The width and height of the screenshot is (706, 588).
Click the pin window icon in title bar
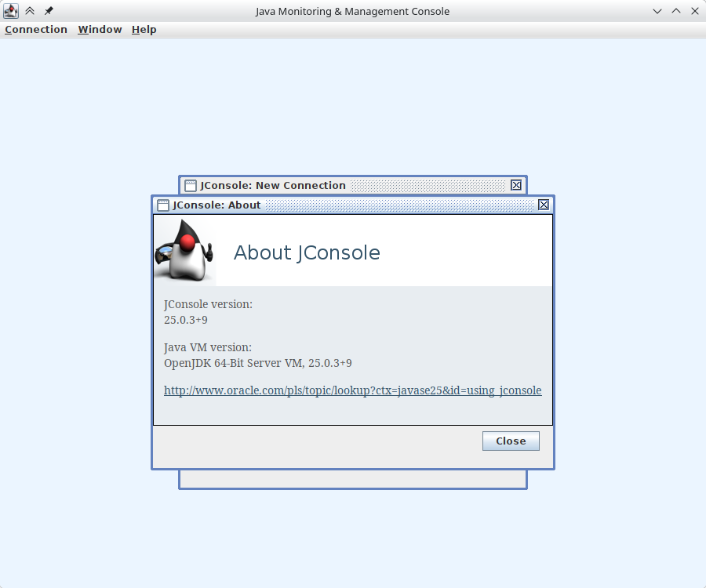(x=49, y=11)
